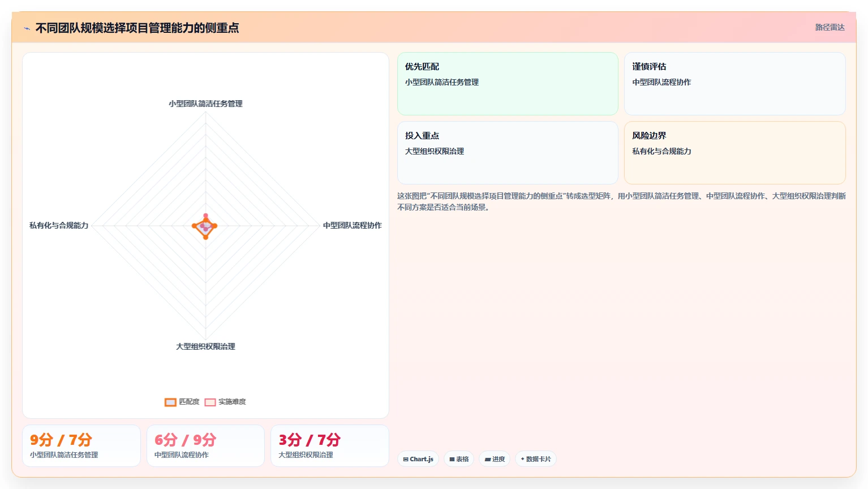Open the 投入重点 card
The width and height of the screenshot is (868, 489).
tap(508, 153)
